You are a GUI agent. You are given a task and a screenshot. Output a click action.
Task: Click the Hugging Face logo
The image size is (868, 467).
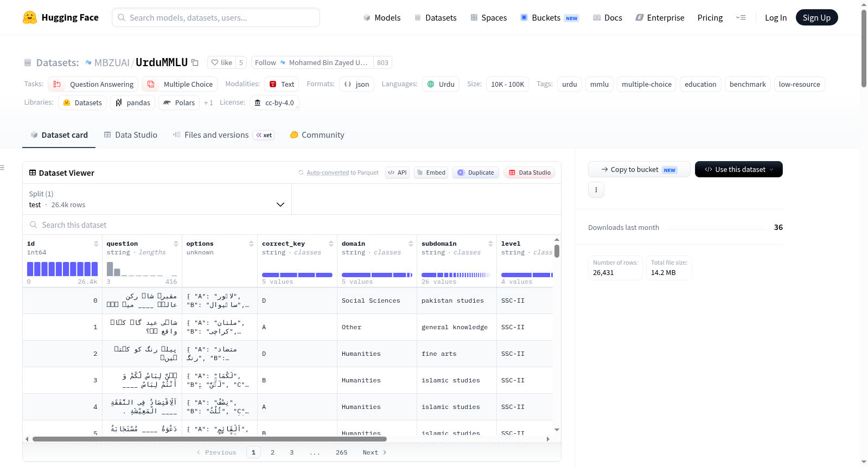pos(61,17)
